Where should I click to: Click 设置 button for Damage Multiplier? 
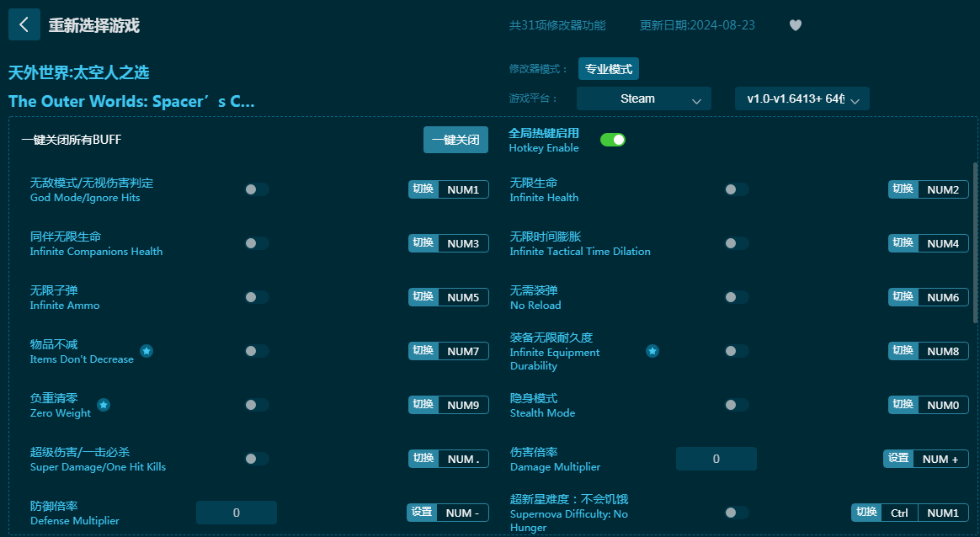[x=898, y=459]
